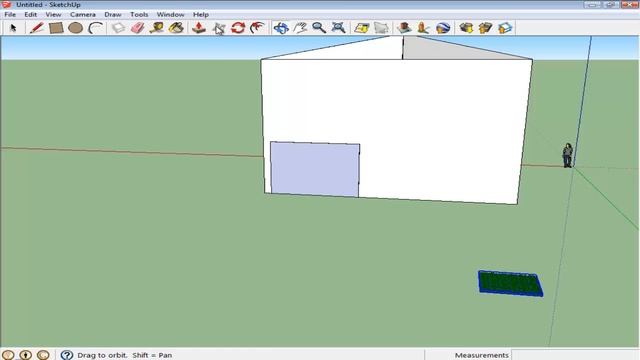Open the Draw menu
This screenshot has height=360, width=640.
point(113,14)
